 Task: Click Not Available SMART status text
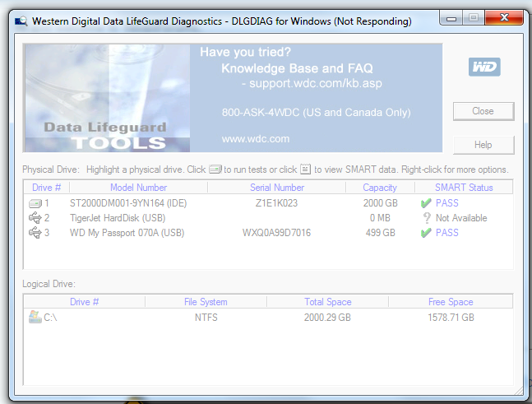point(461,217)
